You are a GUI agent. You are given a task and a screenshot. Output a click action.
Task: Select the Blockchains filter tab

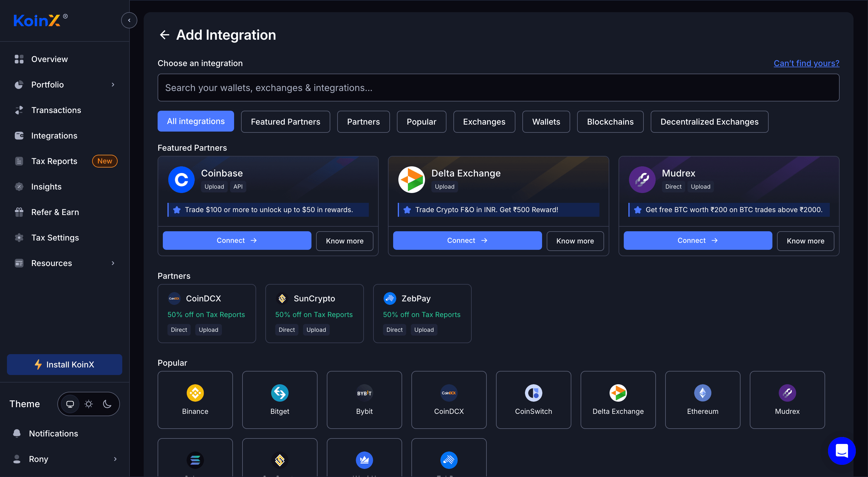(x=610, y=122)
